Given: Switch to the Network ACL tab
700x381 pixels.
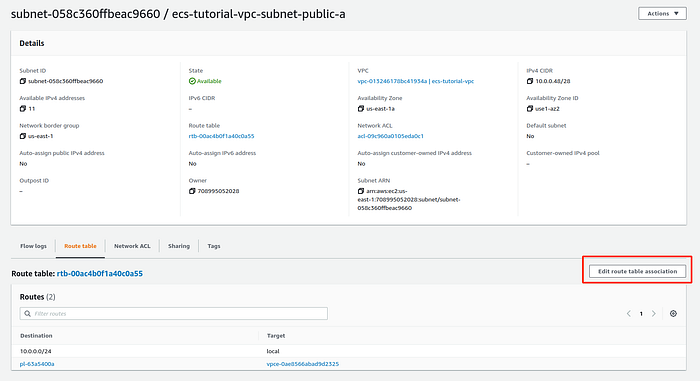Looking at the screenshot, I should point(132,246).
